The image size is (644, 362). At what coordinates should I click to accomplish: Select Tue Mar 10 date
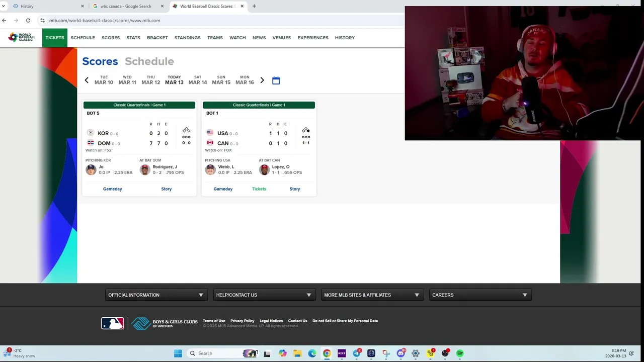[x=104, y=80]
